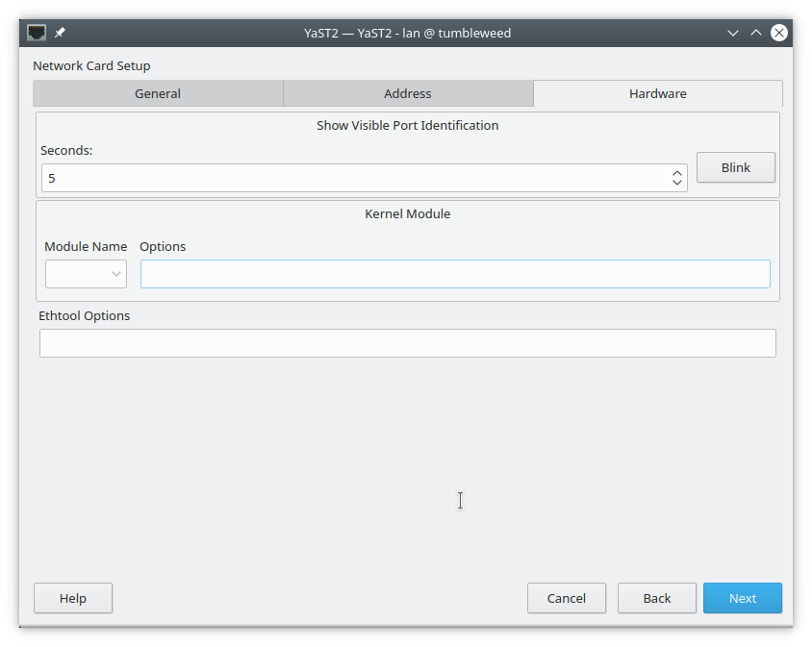The width and height of the screenshot is (812, 647).
Task: Click the Ethtool Options input box
Action: tap(407, 343)
